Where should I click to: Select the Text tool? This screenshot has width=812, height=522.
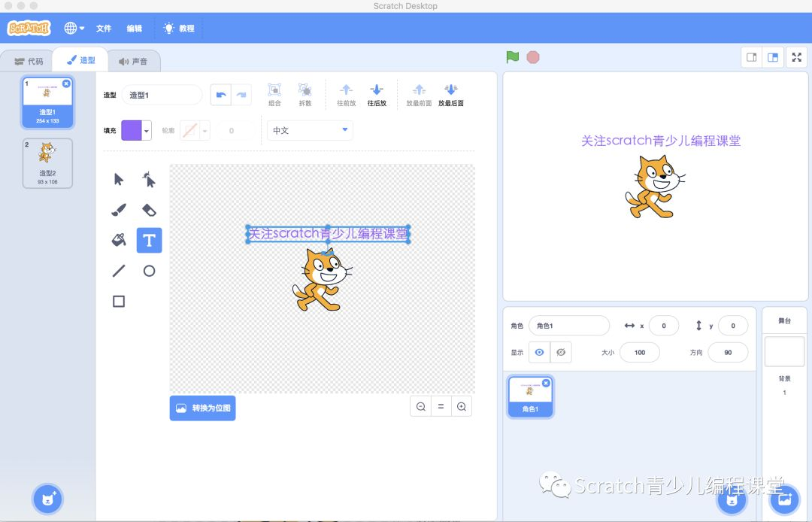pyautogui.click(x=149, y=240)
